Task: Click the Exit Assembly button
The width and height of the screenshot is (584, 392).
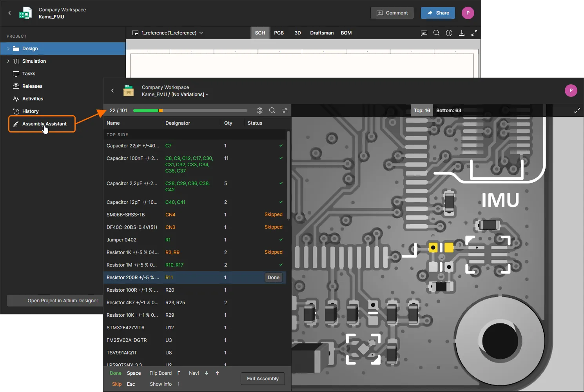Action: point(263,379)
